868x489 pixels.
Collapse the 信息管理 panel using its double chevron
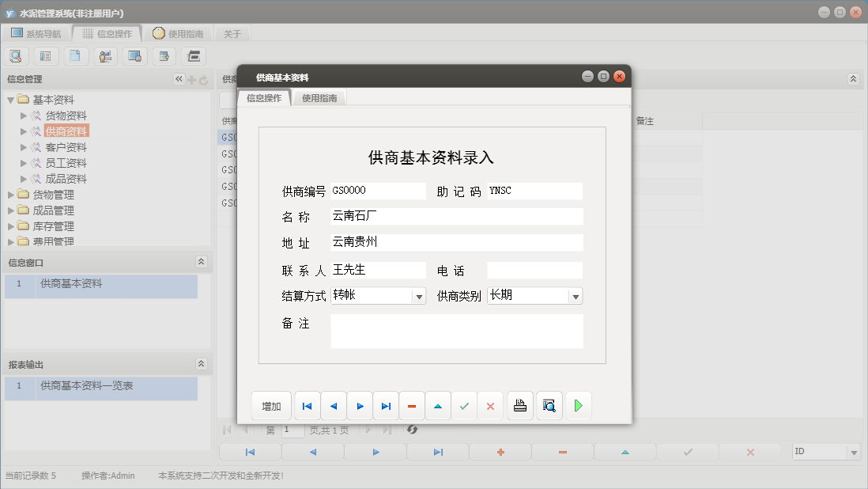click(x=178, y=78)
